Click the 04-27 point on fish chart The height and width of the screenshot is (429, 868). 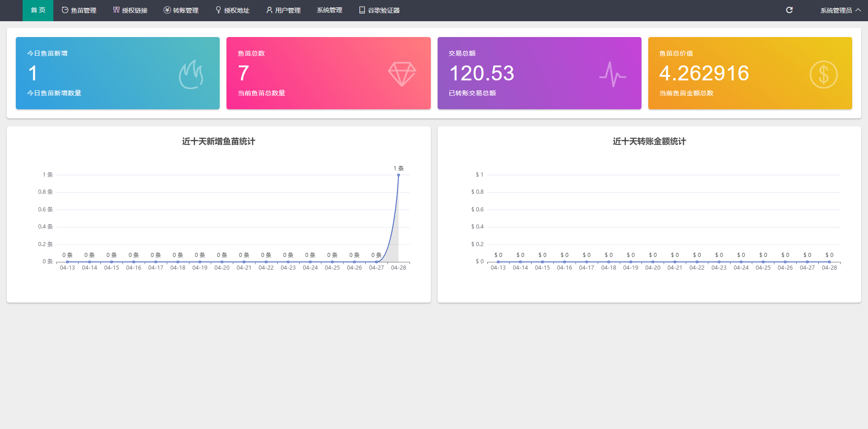click(x=376, y=262)
